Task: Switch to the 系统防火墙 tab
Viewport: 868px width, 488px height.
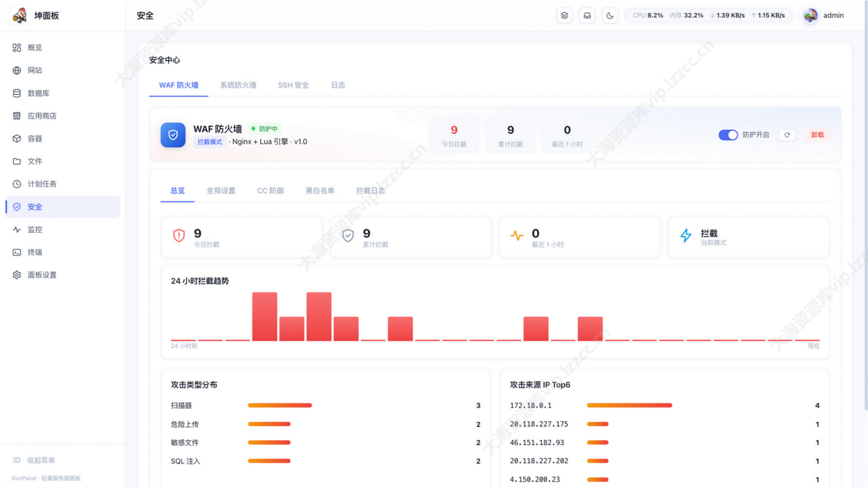Action: (x=238, y=85)
